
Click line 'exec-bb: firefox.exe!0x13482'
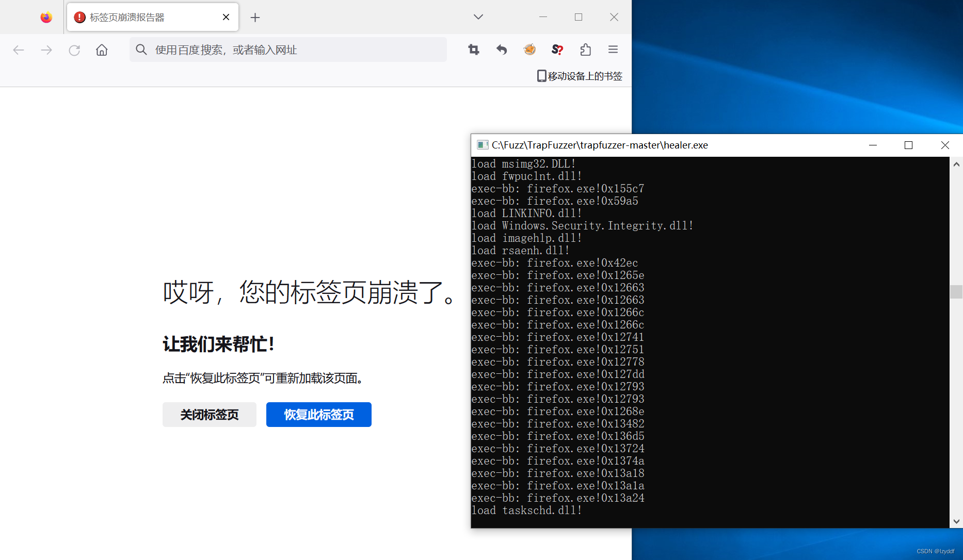558,424
